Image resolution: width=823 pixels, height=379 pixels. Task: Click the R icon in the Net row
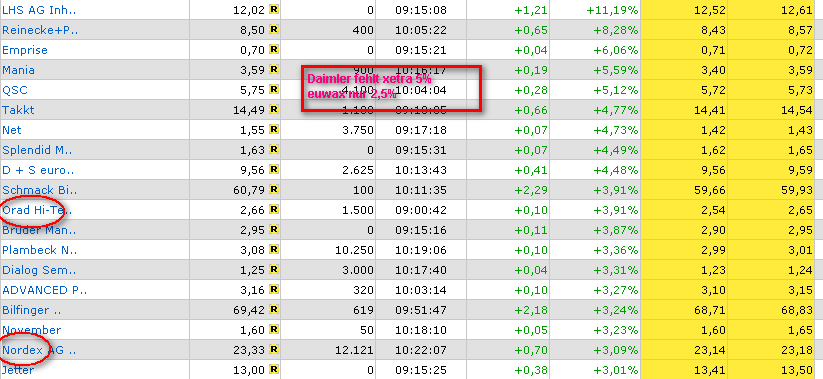pyautogui.click(x=273, y=129)
